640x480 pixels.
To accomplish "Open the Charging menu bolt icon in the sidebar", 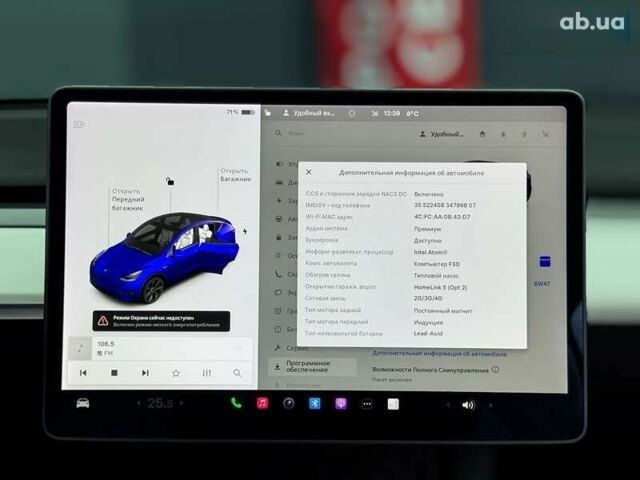I will [x=279, y=200].
